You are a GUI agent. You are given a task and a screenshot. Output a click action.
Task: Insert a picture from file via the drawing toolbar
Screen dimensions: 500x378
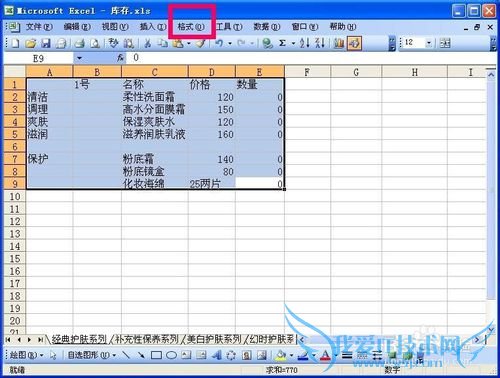point(262,355)
